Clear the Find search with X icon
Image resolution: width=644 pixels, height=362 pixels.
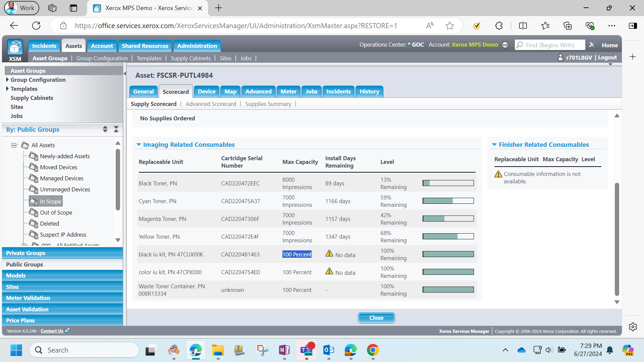[x=592, y=45]
